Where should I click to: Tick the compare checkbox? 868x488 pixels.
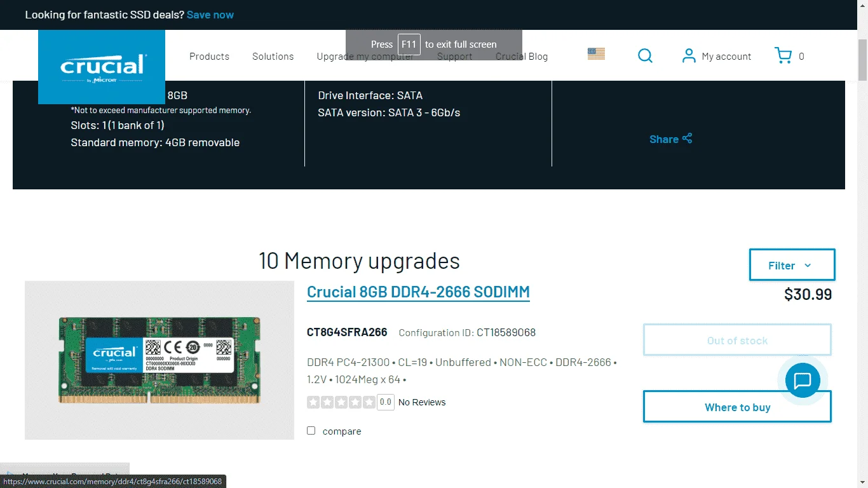(x=311, y=431)
